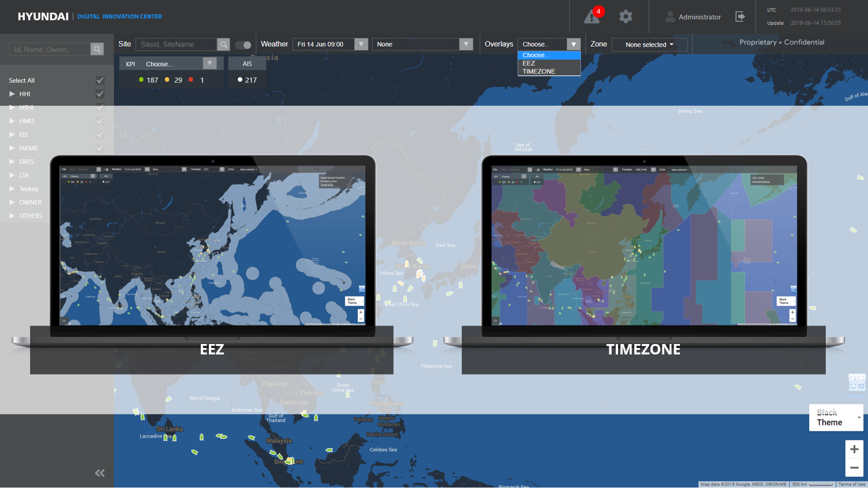Image resolution: width=868 pixels, height=488 pixels.
Task: Expand the LTA tree node
Action: [x=12, y=175]
